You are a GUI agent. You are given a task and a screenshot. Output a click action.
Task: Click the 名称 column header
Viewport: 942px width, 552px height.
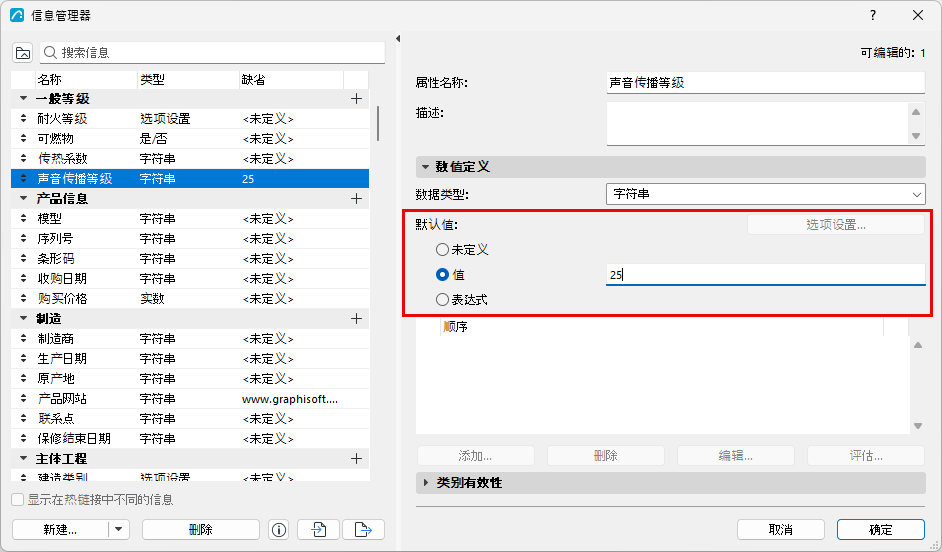87,79
